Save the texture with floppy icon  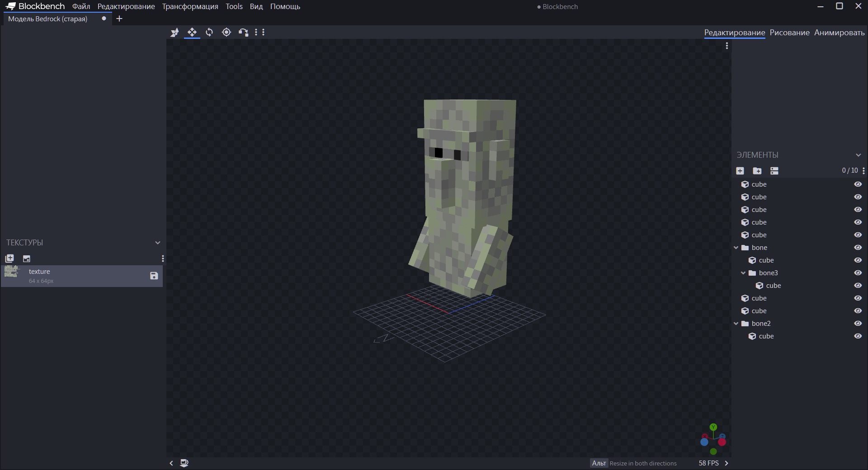pos(154,276)
